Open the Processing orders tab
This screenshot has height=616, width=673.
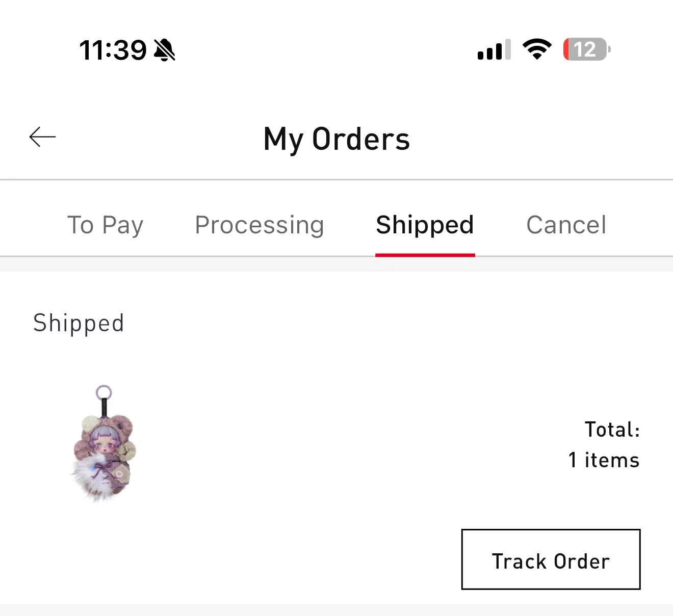(x=260, y=225)
